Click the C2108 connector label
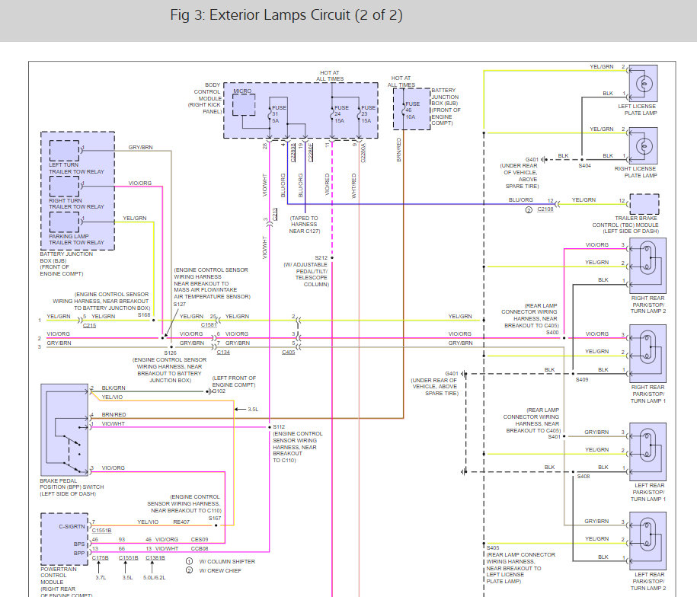The height and width of the screenshot is (616, 697). pyautogui.click(x=545, y=209)
